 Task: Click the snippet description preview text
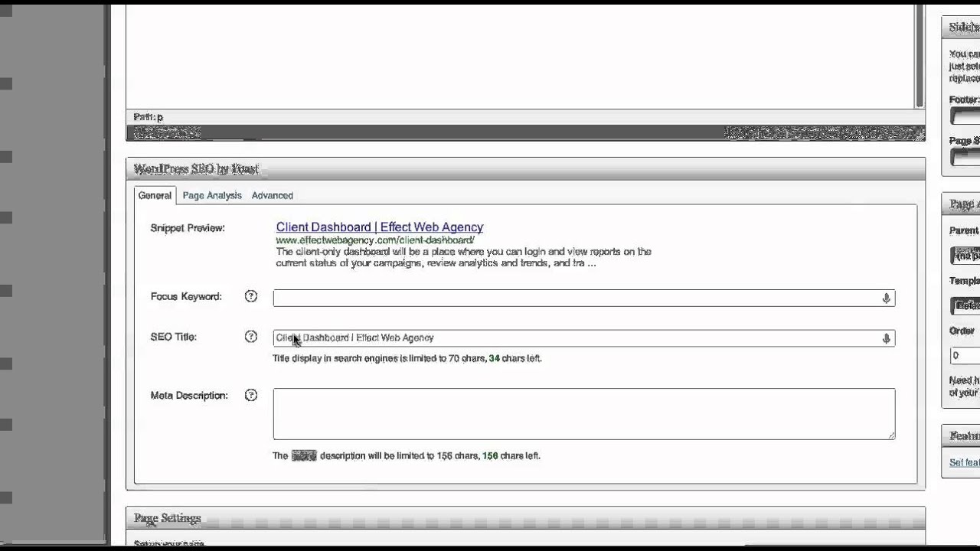pos(463,257)
